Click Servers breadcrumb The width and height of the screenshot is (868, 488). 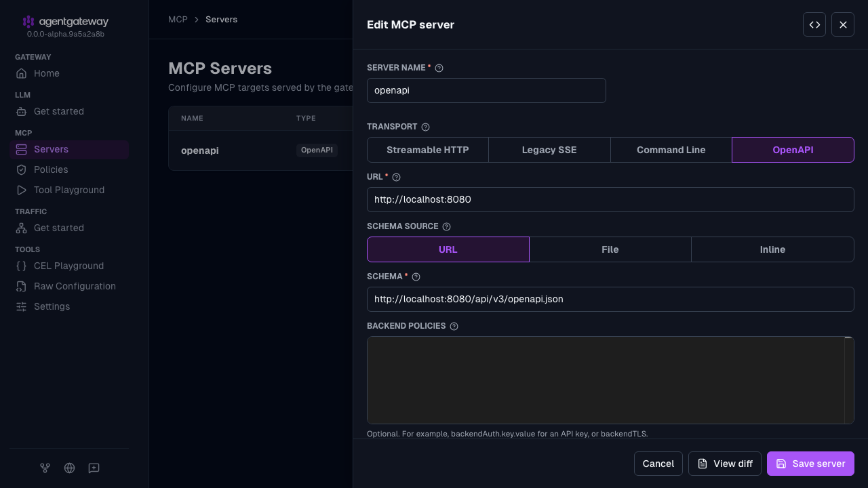pyautogui.click(x=222, y=20)
